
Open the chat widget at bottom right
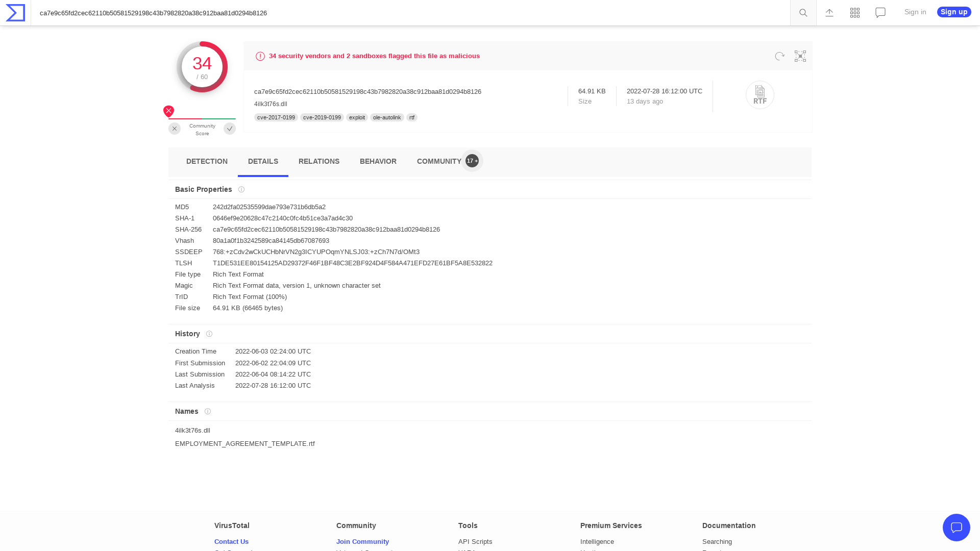(x=957, y=528)
